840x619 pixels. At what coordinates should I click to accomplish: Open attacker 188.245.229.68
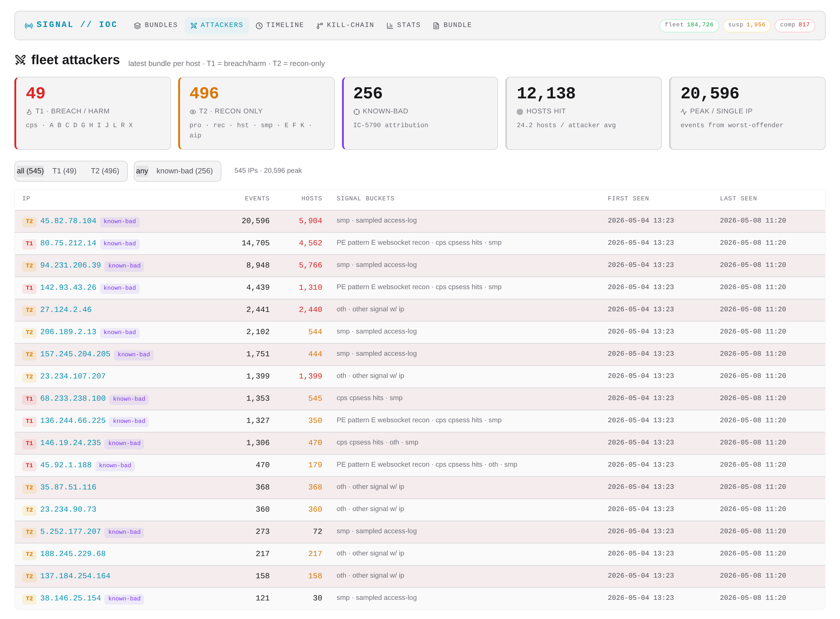coord(73,553)
